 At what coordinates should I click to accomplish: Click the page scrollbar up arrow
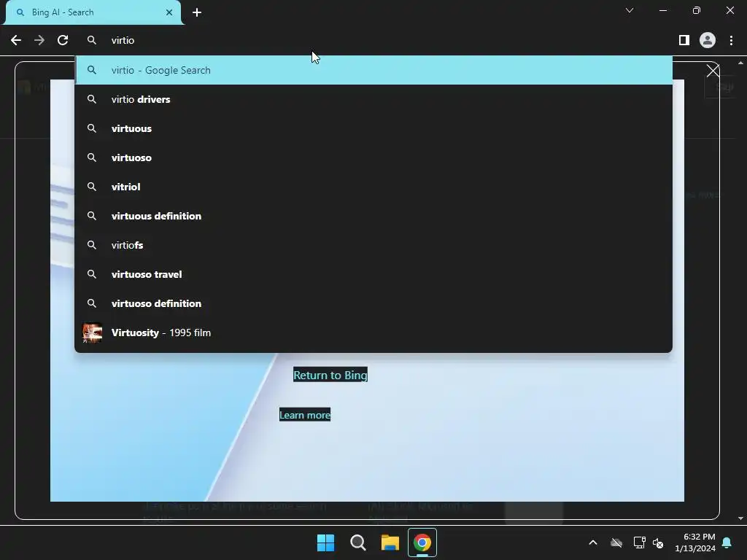point(740,63)
